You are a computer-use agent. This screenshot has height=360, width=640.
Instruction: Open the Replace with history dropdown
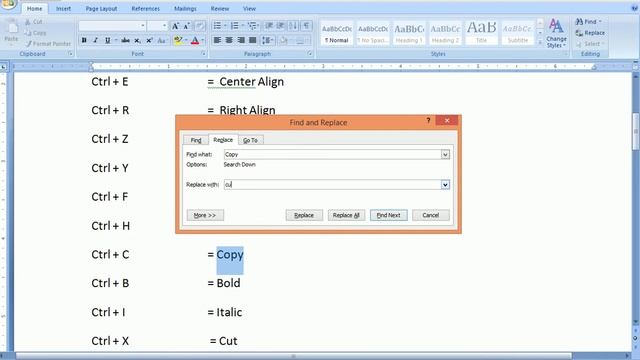pyautogui.click(x=445, y=184)
